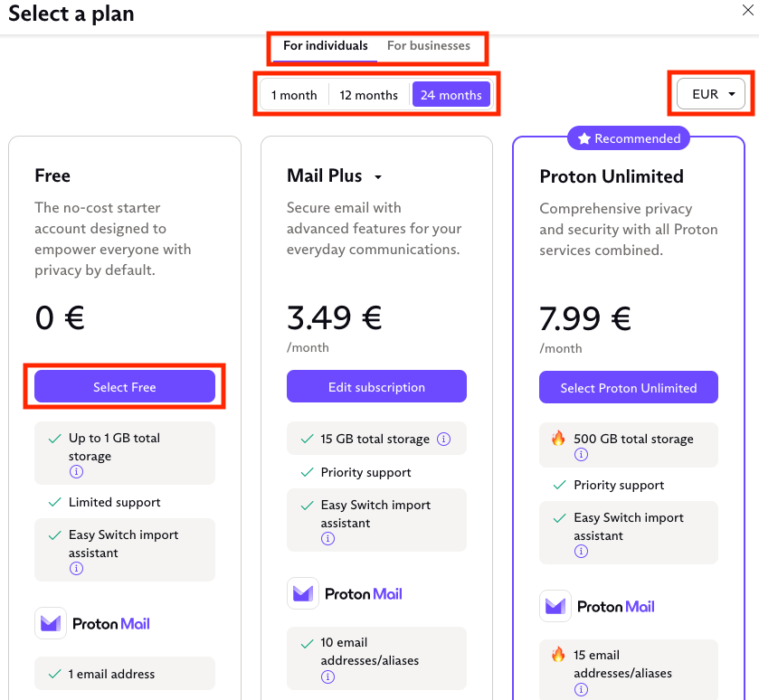Switch billing to 12 months
The width and height of the screenshot is (759, 700).
pos(368,94)
